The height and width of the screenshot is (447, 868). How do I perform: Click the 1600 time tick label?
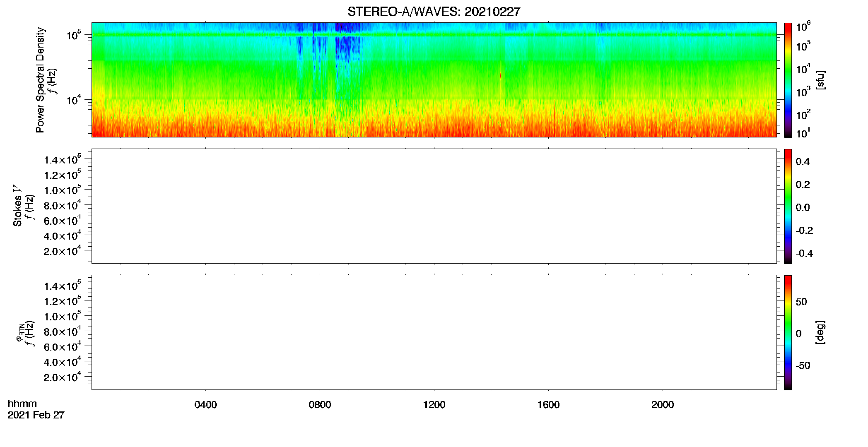pyautogui.click(x=548, y=405)
